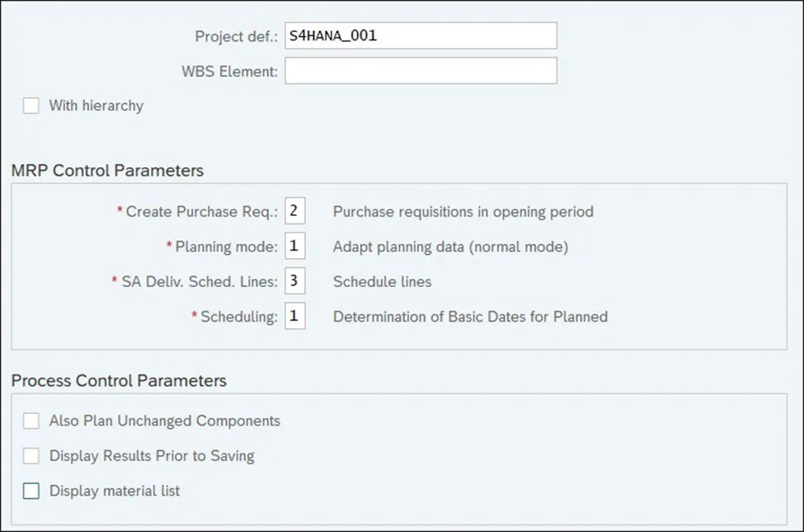Toggle the Display material list checkbox
804x532 pixels.
pyautogui.click(x=31, y=491)
